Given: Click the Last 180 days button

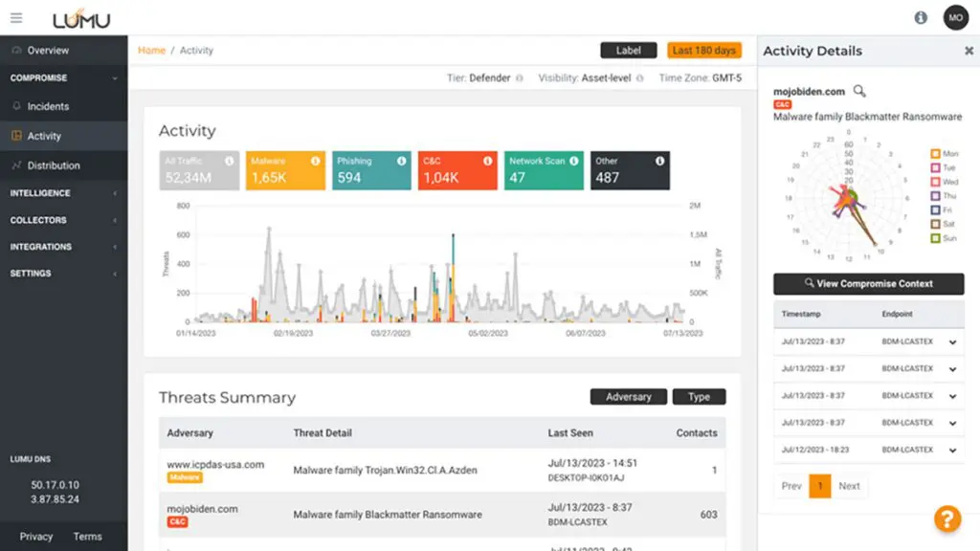Looking at the screenshot, I should point(703,51).
